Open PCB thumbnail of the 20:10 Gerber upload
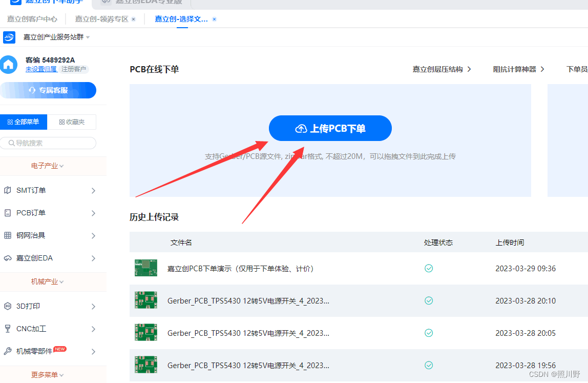The image size is (588, 383). pos(146,300)
